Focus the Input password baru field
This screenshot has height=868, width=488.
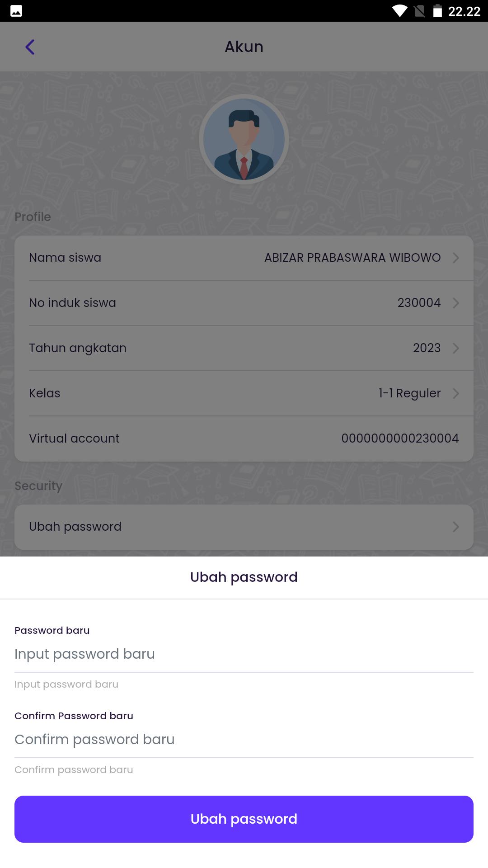coord(244,654)
